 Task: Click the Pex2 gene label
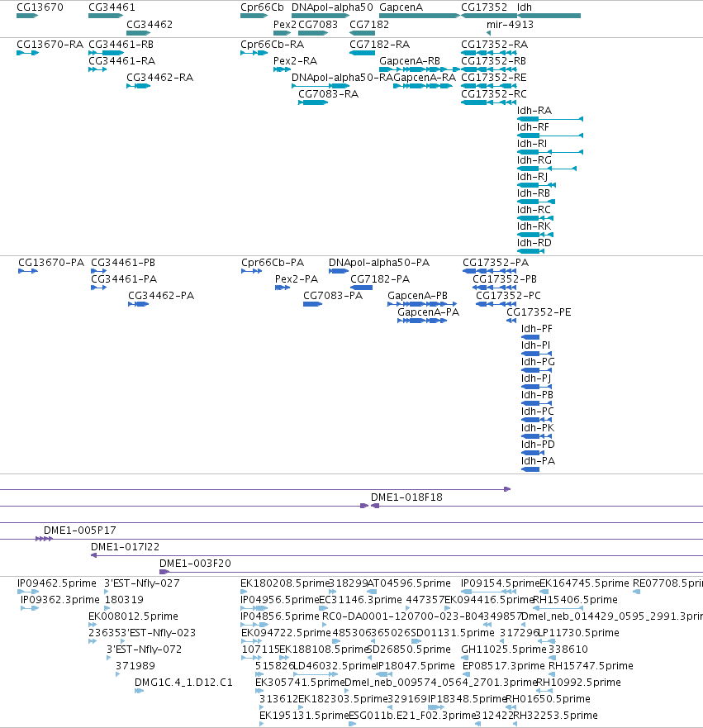[x=284, y=24]
